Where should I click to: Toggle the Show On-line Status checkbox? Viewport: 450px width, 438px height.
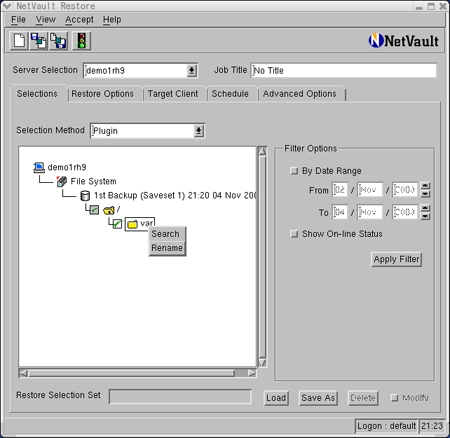click(294, 234)
